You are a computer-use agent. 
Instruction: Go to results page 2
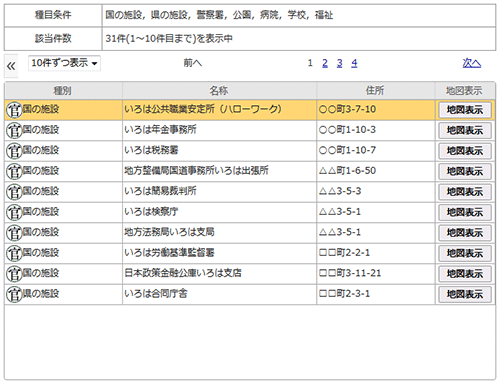[325, 63]
